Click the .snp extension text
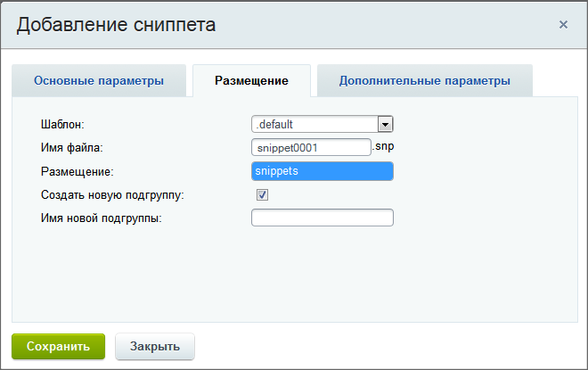 [x=383, y=146]
